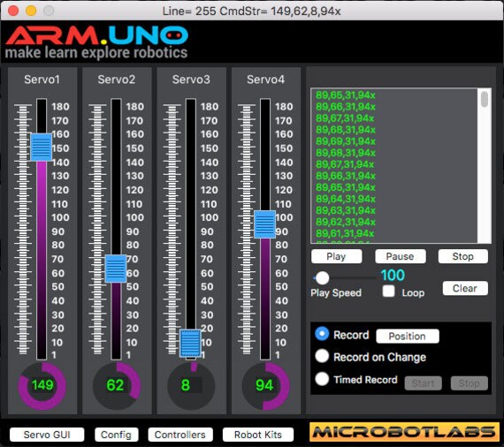Select the Timed Record radio button

click(x=322, y=379)
